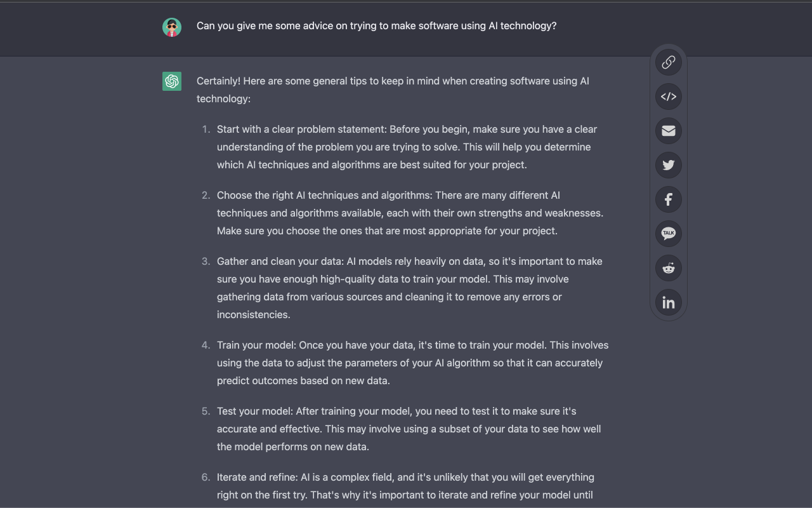
Task: Open the embed code share option
Action: (668, 97)
